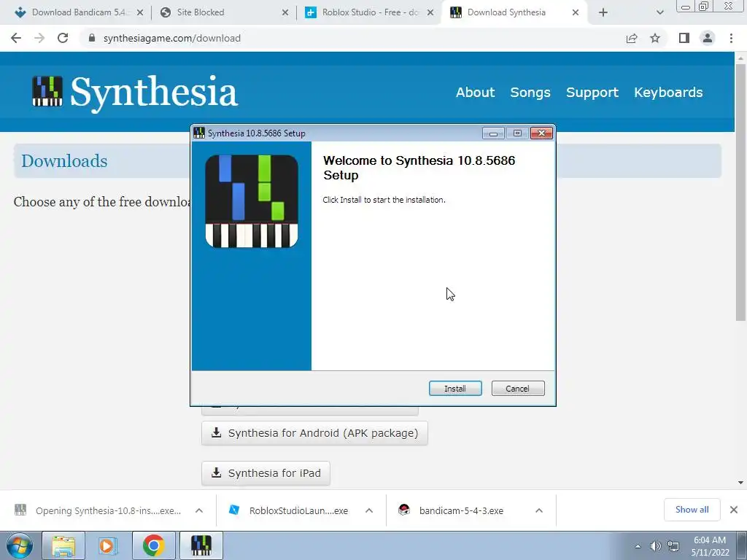The height and width of the screenshot is (560, 747).
Task: Share this page icon
Action: (632, 38)
